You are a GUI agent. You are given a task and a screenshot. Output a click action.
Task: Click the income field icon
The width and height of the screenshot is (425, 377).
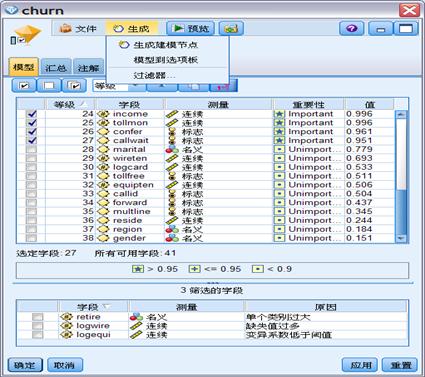tap(103, 114)
